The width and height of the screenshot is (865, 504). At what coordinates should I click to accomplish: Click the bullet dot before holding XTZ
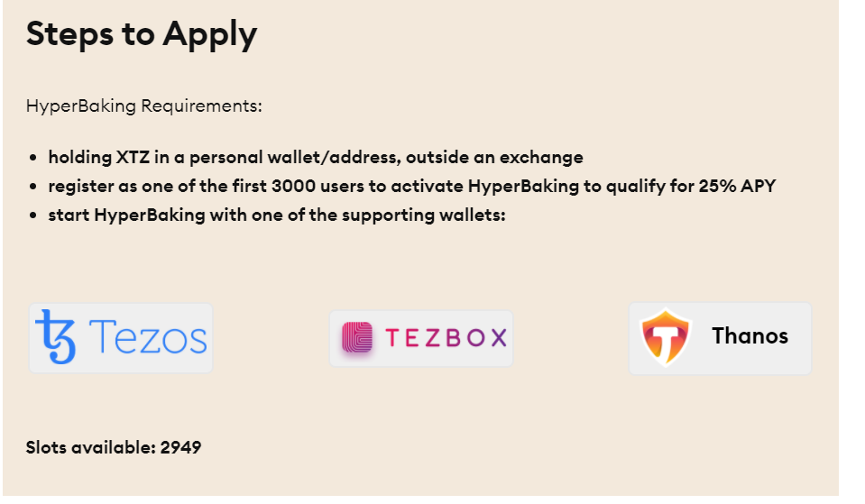[33, 158]
